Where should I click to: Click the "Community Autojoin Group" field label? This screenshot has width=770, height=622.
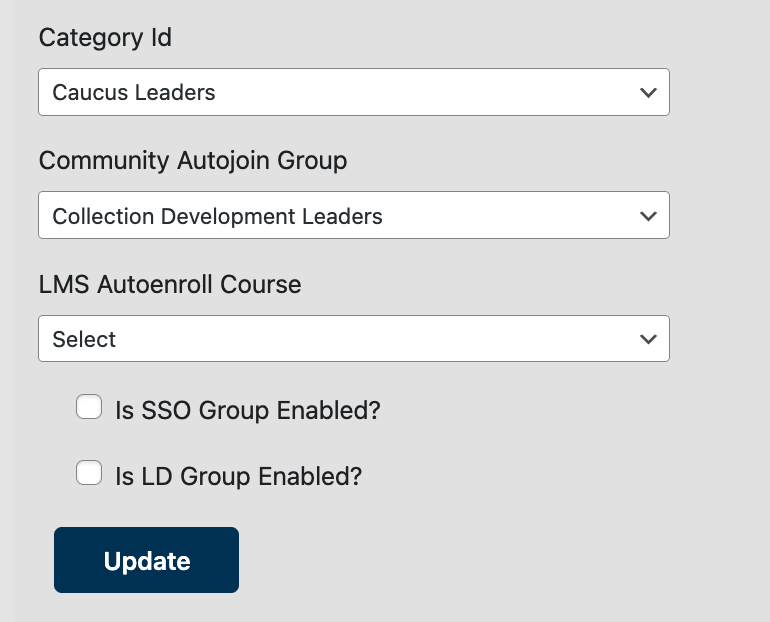193,160
